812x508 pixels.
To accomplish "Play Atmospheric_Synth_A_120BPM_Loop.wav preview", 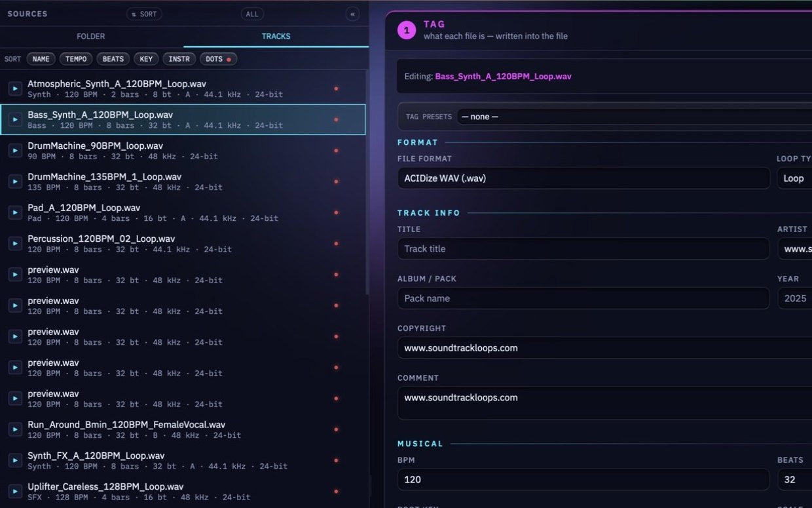I will coord(15,88).
